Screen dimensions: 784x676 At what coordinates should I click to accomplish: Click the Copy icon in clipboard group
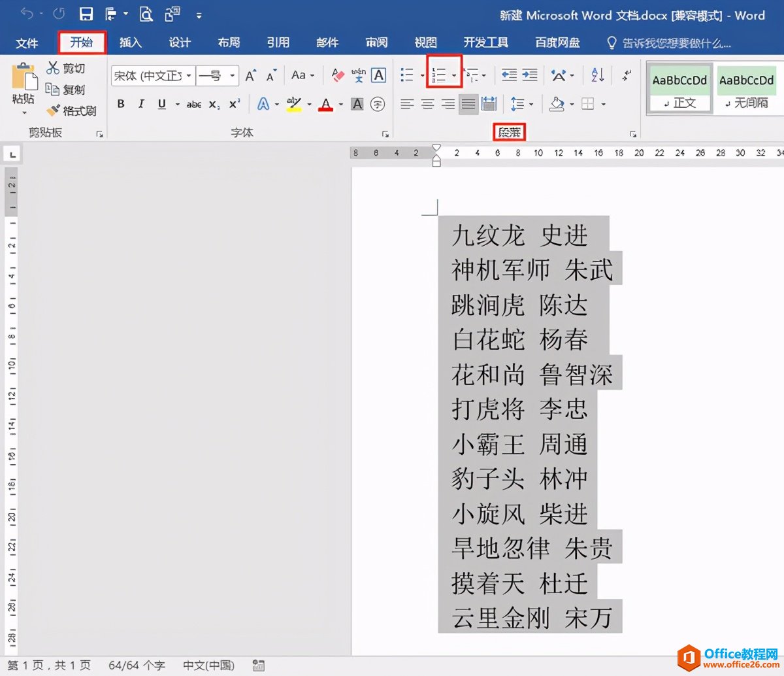[x=53, y=89]
